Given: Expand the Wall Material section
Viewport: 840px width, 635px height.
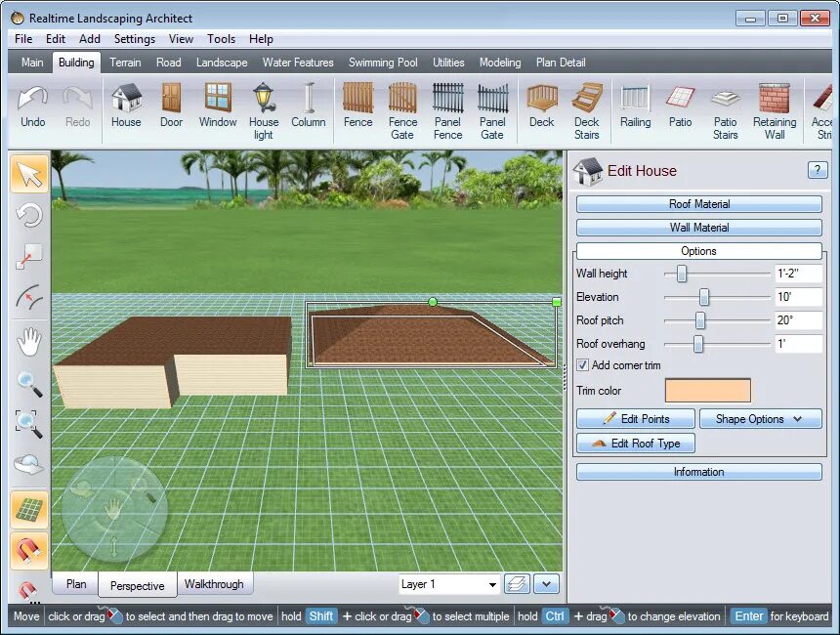Looking at the screenshot, I should coord(699,228).
